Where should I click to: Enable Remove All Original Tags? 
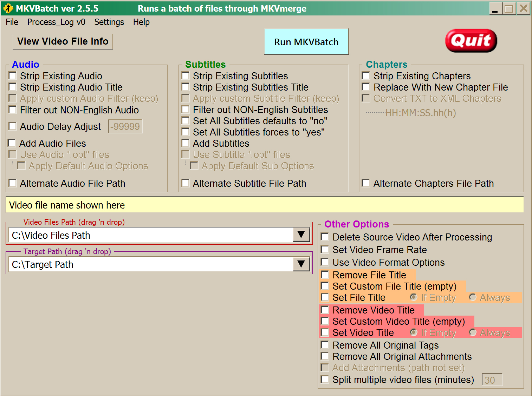325,345
